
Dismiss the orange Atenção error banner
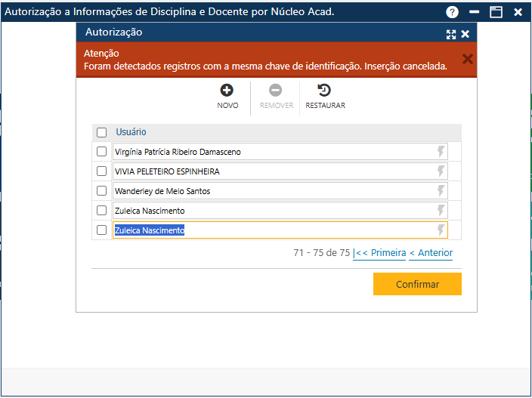coord(467,59)
